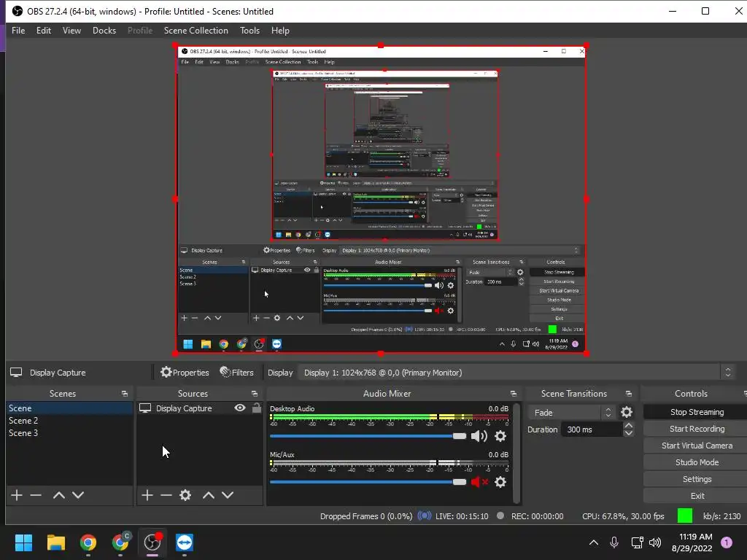747x560 pixels.
Task: Open Settings from Controls
Action: (695, 479)
